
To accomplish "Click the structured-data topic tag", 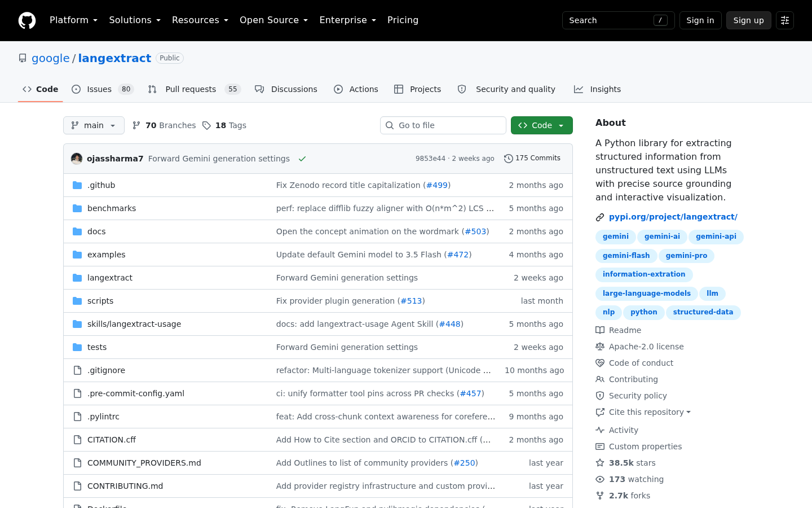I will point(703,312).
